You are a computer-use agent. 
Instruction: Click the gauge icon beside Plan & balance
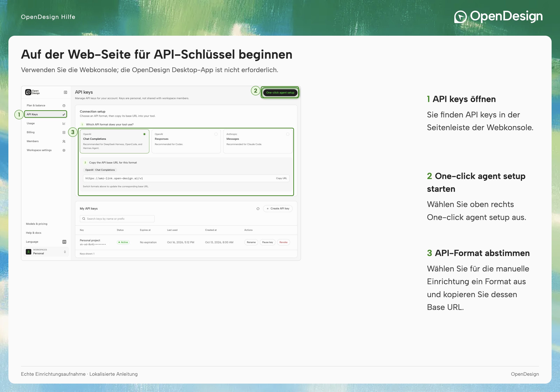[64, 106]
